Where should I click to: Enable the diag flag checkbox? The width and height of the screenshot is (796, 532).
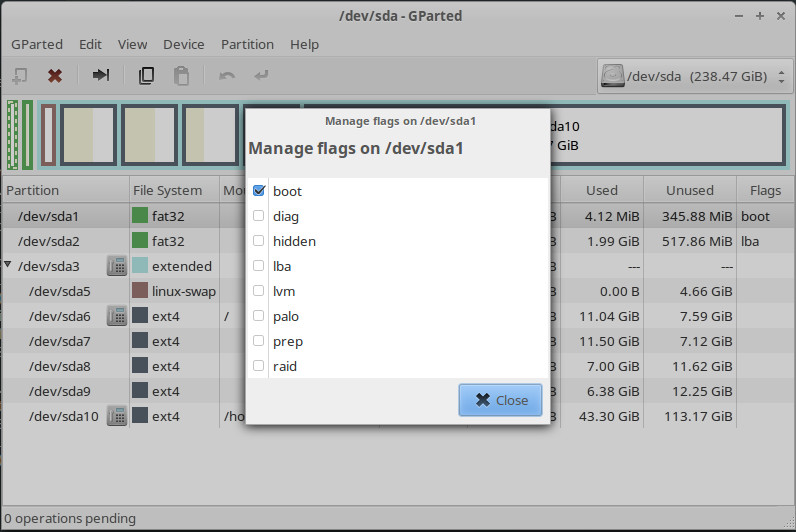258,216
